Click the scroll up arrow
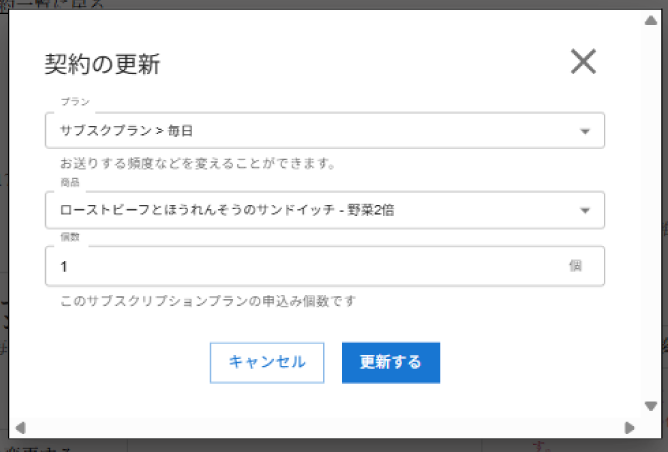Viewport: 668px width, 452px height. click(650, 19)
